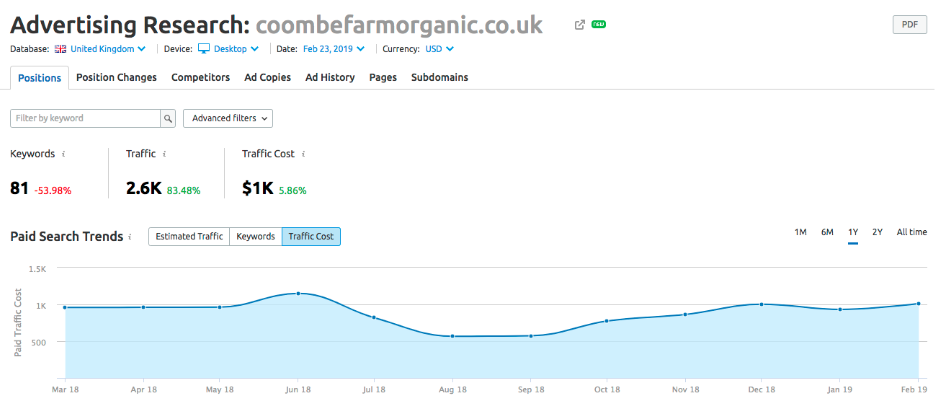Select the Keywords chart toggle
938x405 pixels.
pyautogui.click(x=255, y=236)
